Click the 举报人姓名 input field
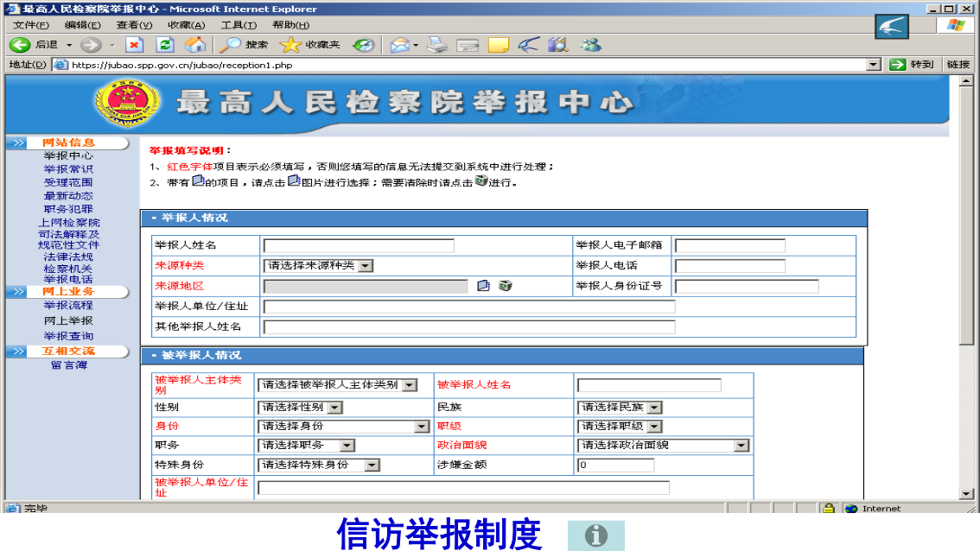 click(x=358, y=246)
